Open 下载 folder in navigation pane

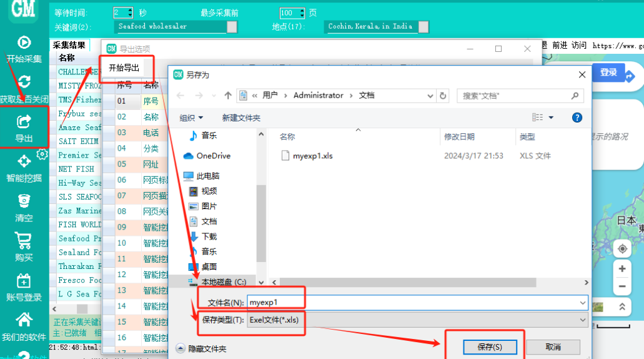[203, 236]
